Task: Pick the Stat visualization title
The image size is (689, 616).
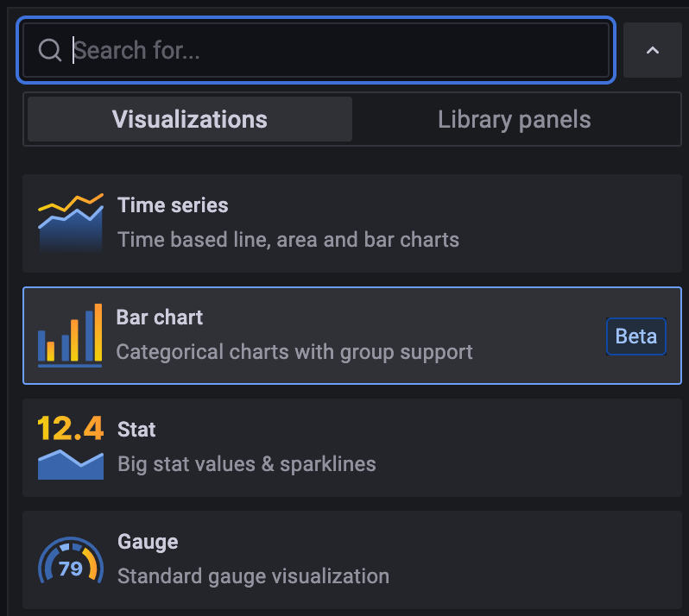Action: [136, 429]
